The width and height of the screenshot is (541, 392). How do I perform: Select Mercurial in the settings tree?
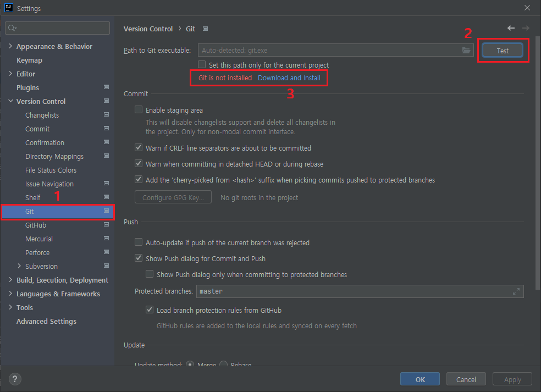[39, 239]
